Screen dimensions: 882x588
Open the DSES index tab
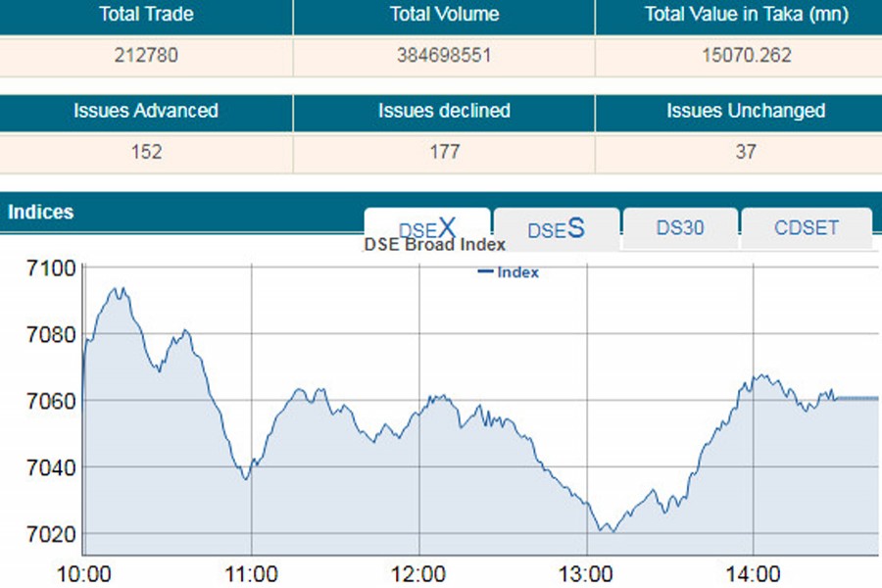point(556,229)
